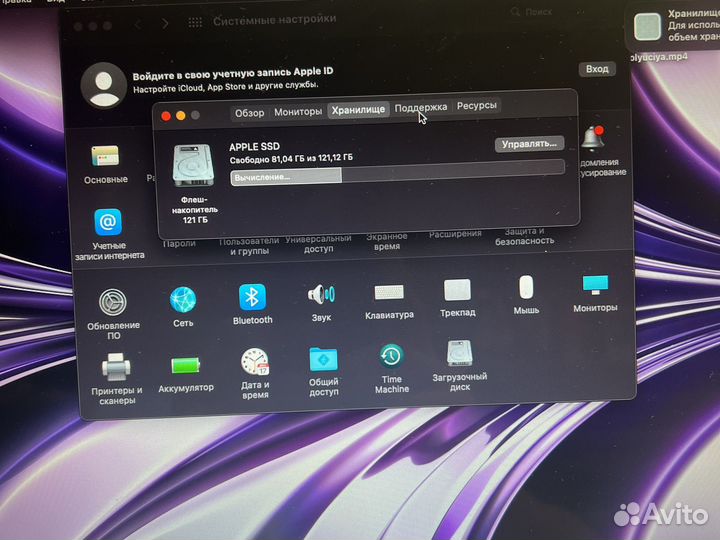Click the Поиск search field
Viewport: 720px width, 540px height.
click(x=538, y=12)
